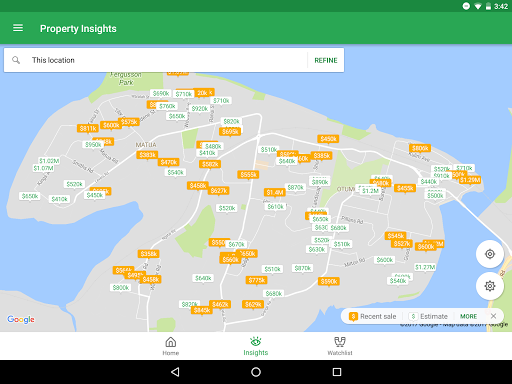Select the $820k estimate marker near $695k
Image resolution: width=512 pixels, height=384 pixels.
[x=231, y=122]
